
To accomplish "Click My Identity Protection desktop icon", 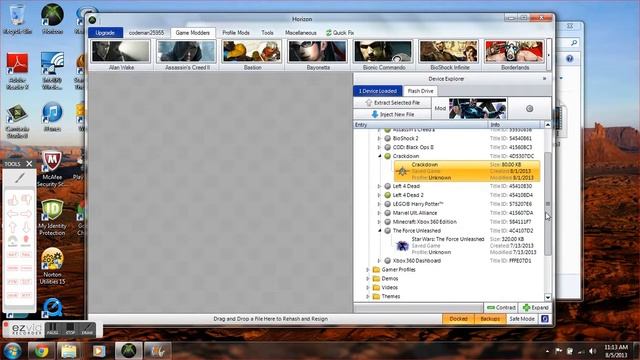I will coord(52,218).
